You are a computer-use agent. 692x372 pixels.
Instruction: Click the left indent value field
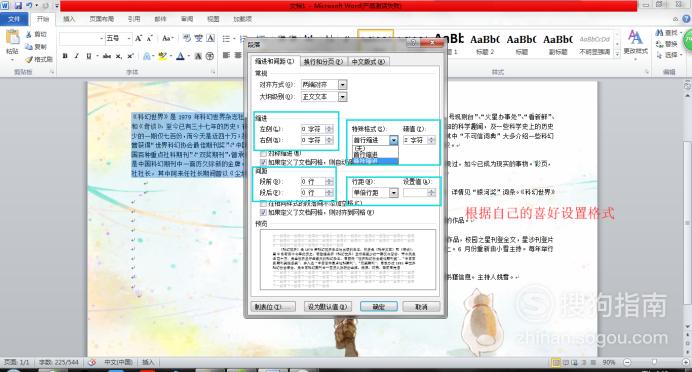point(314,129)
